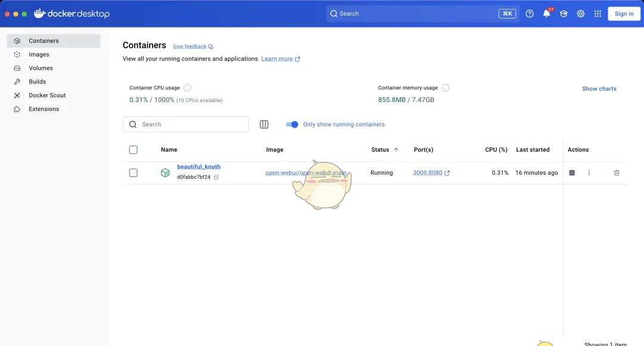Open Docker Scout in the sidebar
Image resolution: width=644 pixels, height=346 pixels.
tap(54, 95)
